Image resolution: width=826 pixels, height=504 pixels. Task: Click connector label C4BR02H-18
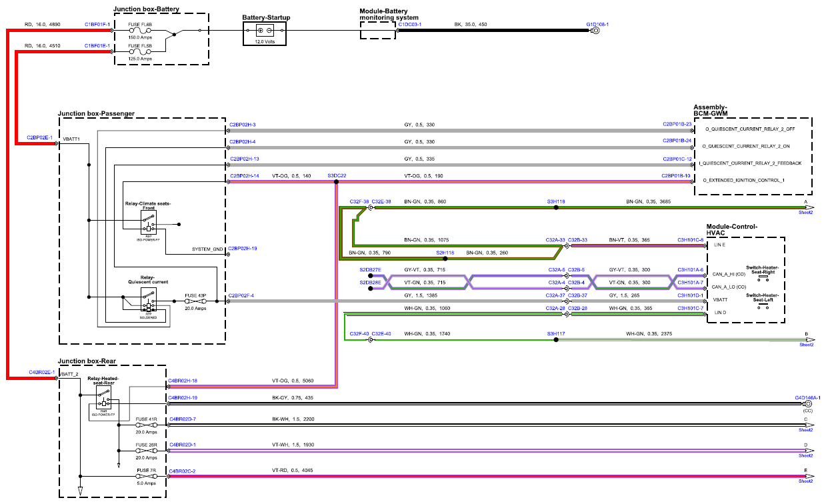pos(183,381)
